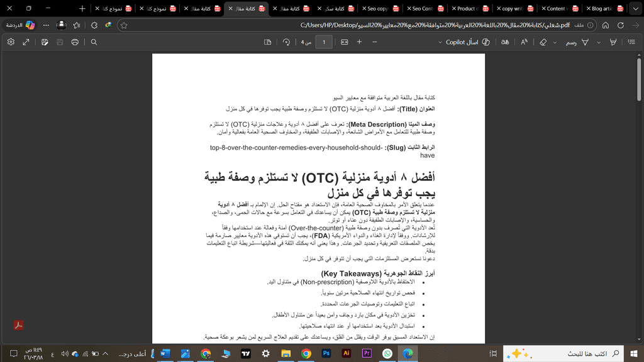Screen dimensions: 644x362
Task: Open the tab list chevron in title bar
Action: [x=635, y=8]
